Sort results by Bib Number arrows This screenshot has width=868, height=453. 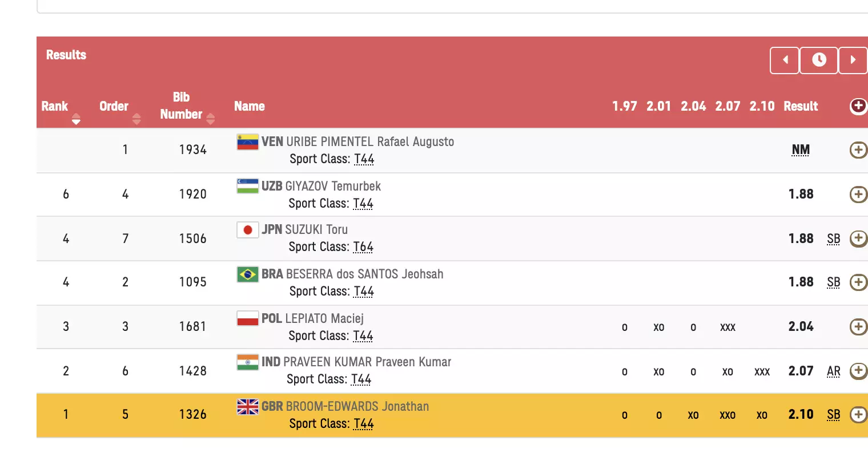pyautogui.click(x=211, y=119)
